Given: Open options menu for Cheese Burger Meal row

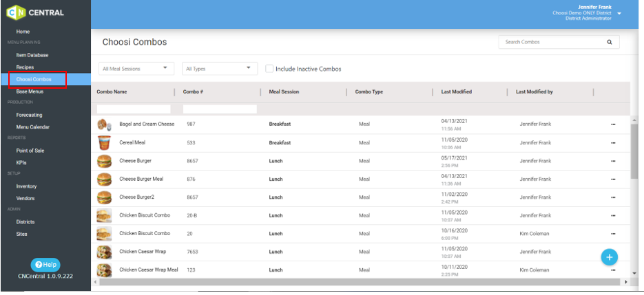Looking at the screenshot, I should click(613, 179).
